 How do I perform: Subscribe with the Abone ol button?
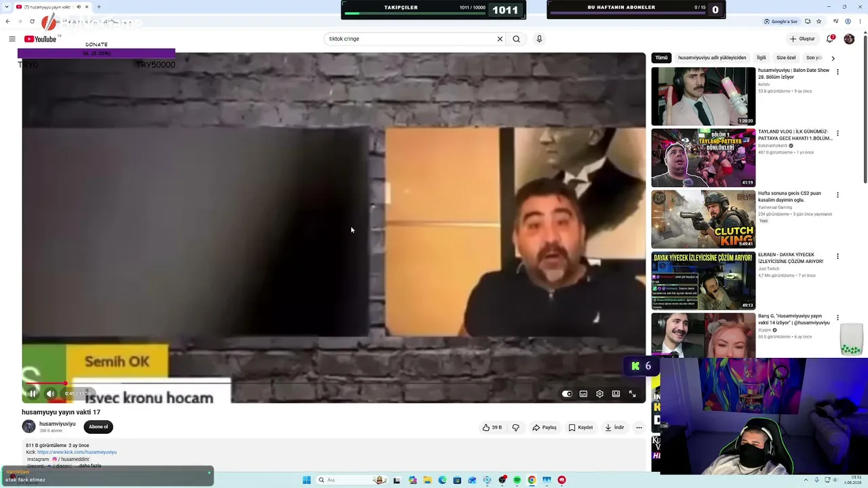98,427
